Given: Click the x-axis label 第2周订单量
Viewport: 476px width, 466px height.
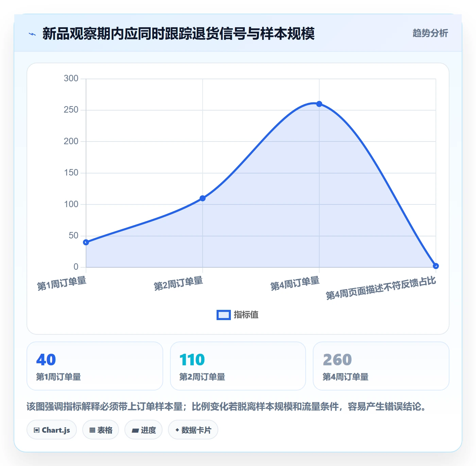Looking at the screenshot, I should (x=178, y=283).
